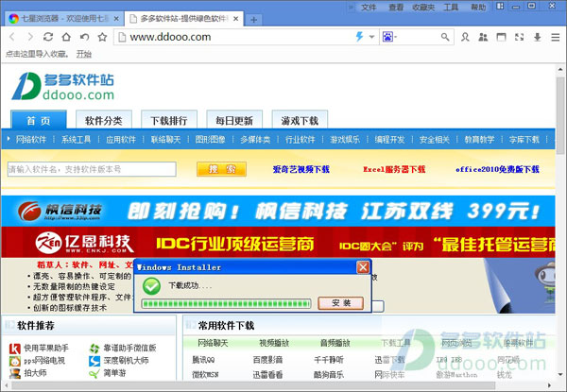Open the 查看 menu
Image resolution: width=567 pixels, height=392 pixels.
396,8
